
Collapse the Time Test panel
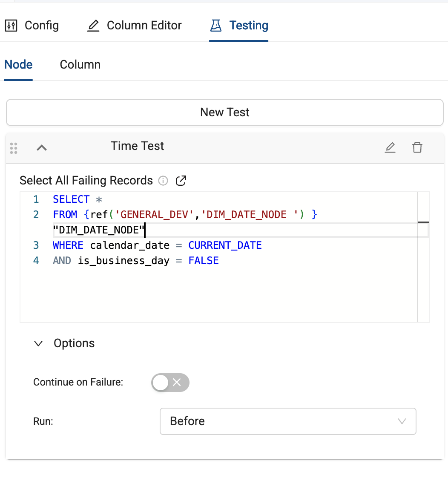point(42,148)
